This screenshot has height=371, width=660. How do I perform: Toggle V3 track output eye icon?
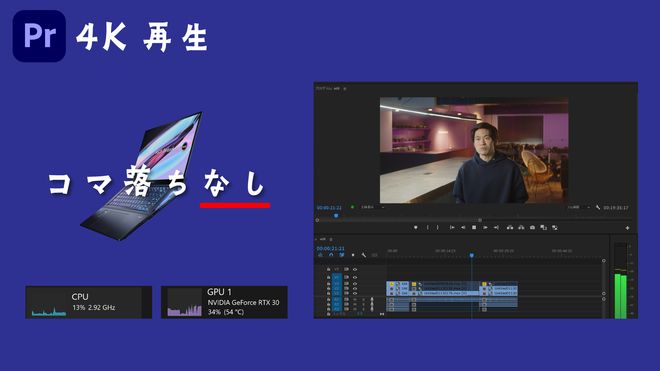355,284
